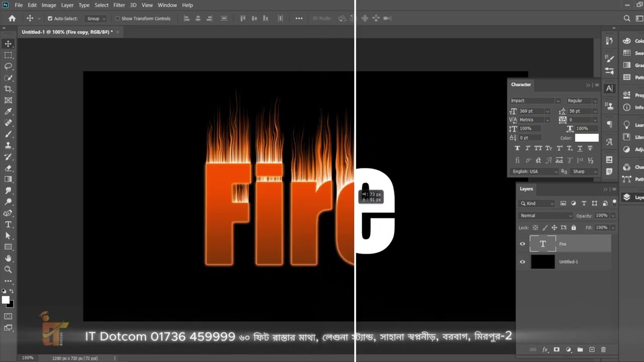Select the Horizontal Type tool
Screen dimensions: 644x362
[8, 224]
